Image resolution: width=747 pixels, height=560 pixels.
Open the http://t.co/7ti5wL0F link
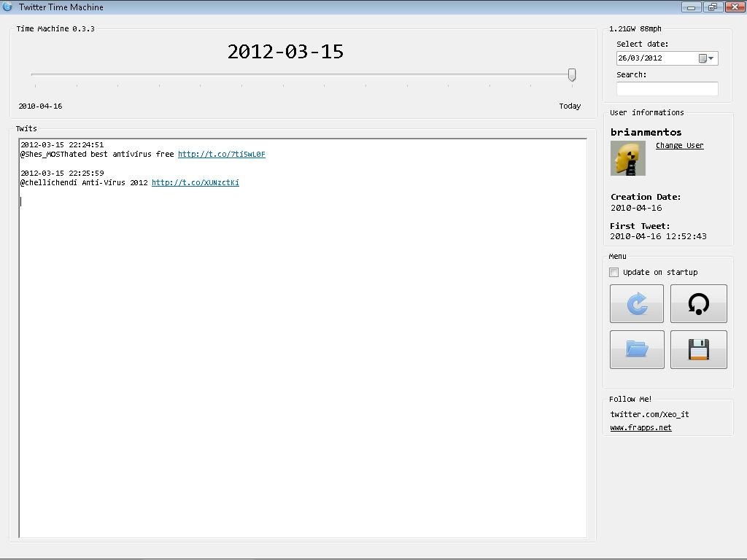point(222,154)
